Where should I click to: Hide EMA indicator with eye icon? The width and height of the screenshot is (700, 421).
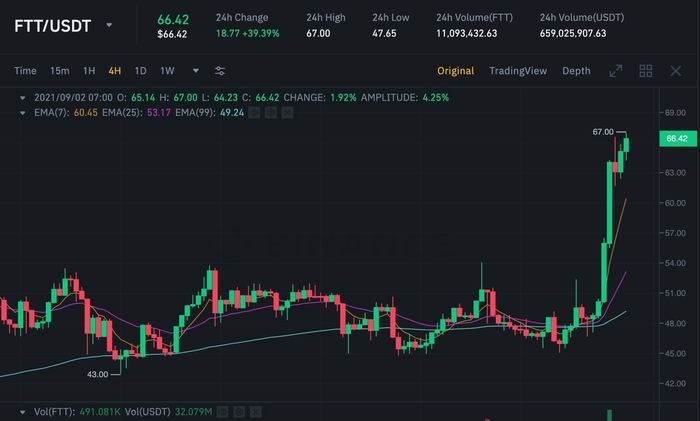click(x=254, y=113)
